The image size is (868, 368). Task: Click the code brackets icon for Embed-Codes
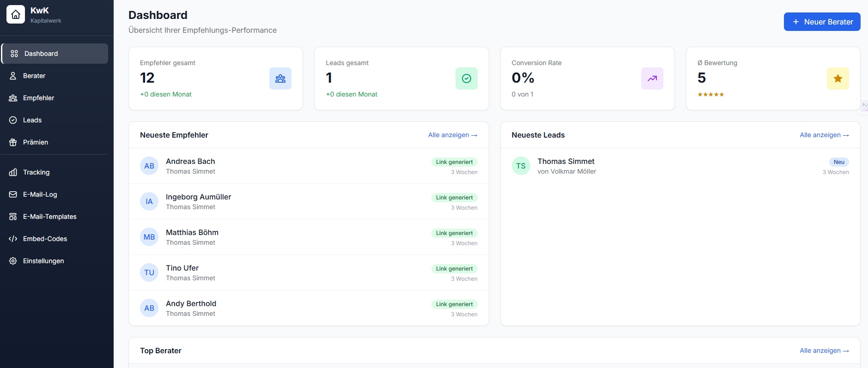[x=13, y=239]
